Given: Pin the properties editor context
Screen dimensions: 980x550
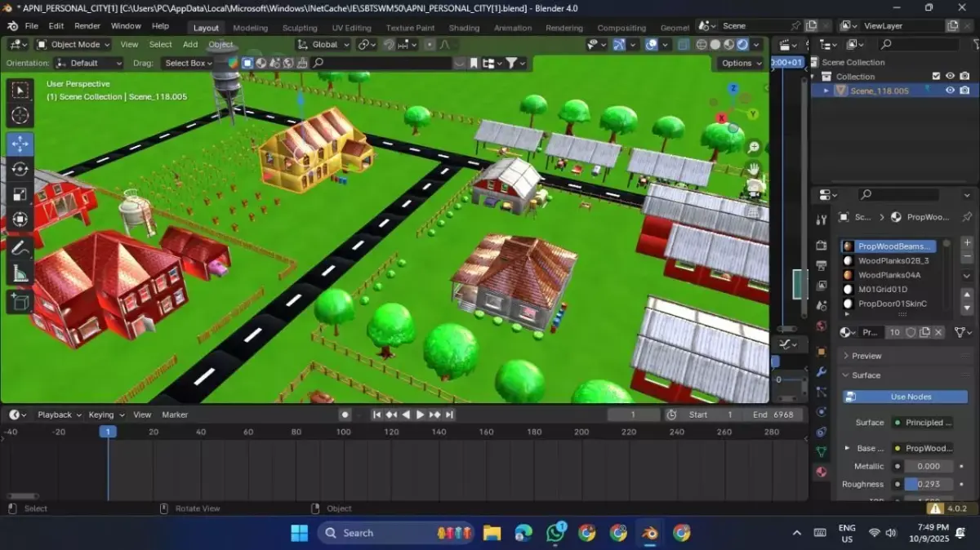Looking at the screenshot, I should click(x=967, y=217).
